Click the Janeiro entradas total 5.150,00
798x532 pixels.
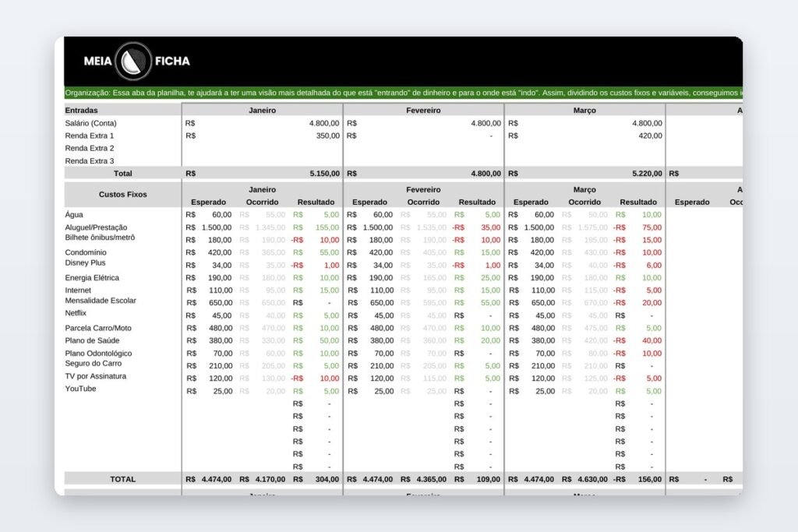point(325,174)
